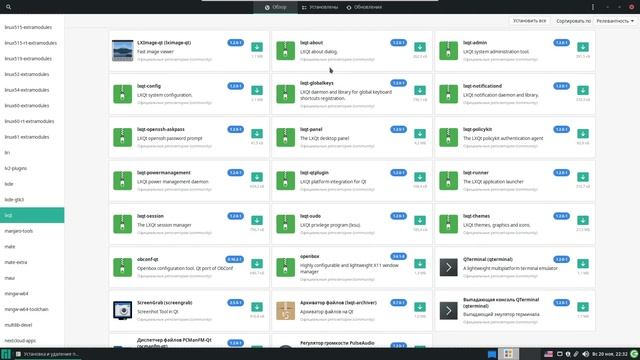Click install arrow for lxqt-admin
This screenshot has width=640, height=360.
pos(583,47)
